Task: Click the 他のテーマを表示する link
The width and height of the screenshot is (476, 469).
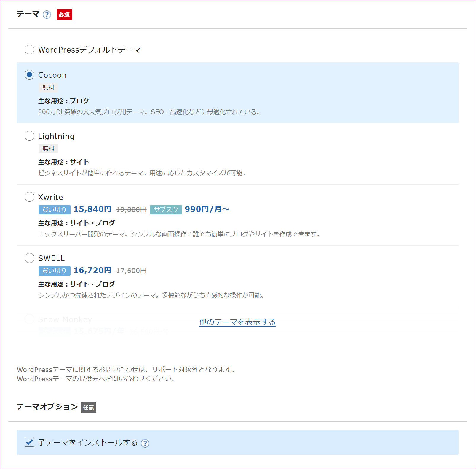Action: click(237, 322)
